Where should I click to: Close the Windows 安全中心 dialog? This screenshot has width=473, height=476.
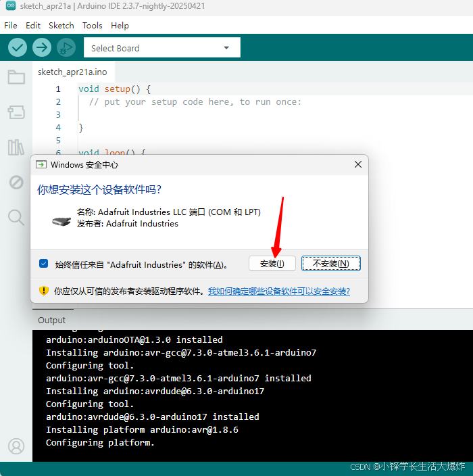[358, 164]
